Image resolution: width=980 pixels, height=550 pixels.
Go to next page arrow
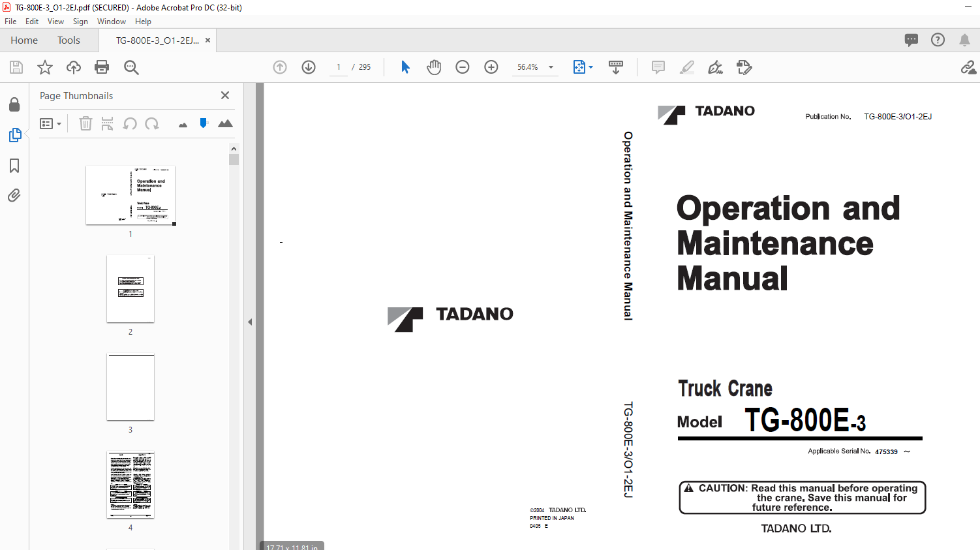point(309,67)
